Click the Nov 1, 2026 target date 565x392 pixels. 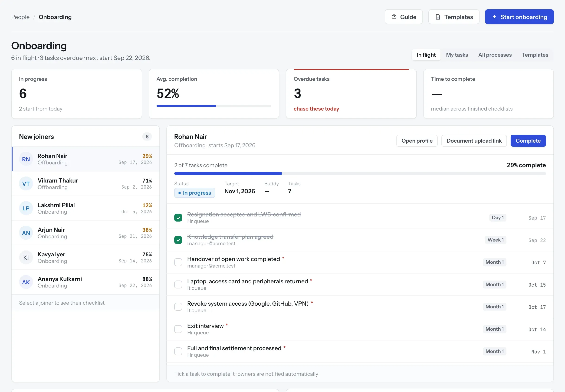pos(240,191)
